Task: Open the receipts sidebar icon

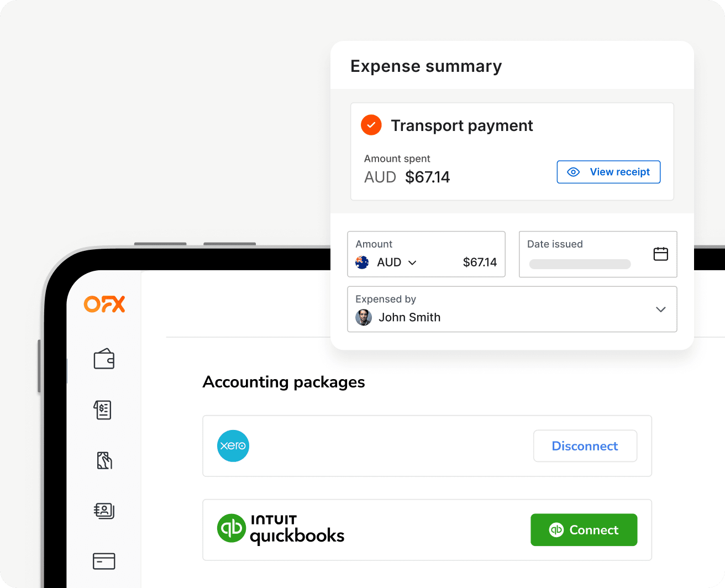Action: coord(104,460)
